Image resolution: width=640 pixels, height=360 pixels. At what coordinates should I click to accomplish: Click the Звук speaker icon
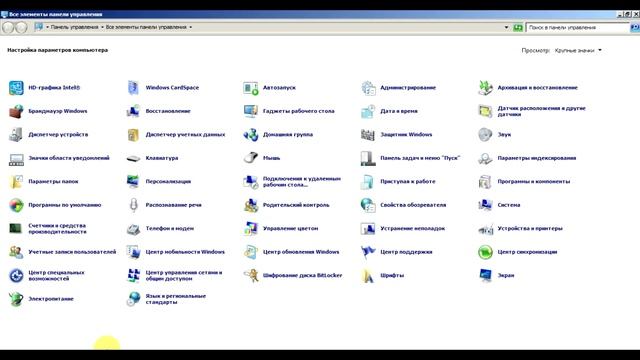[x=485, y=135]
